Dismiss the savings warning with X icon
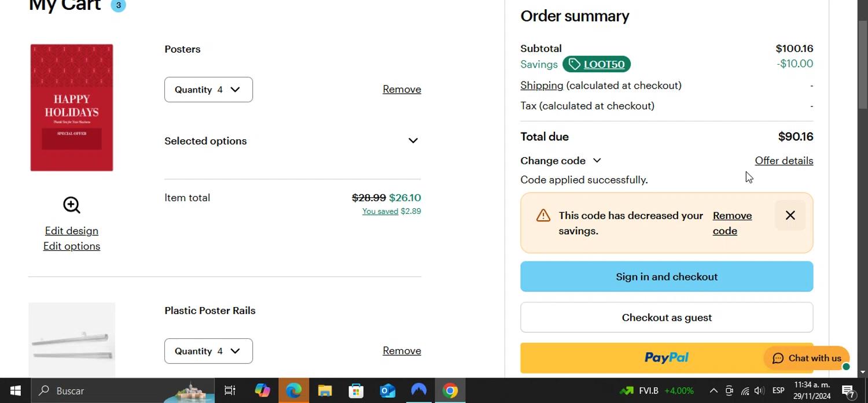 point(790,216)
